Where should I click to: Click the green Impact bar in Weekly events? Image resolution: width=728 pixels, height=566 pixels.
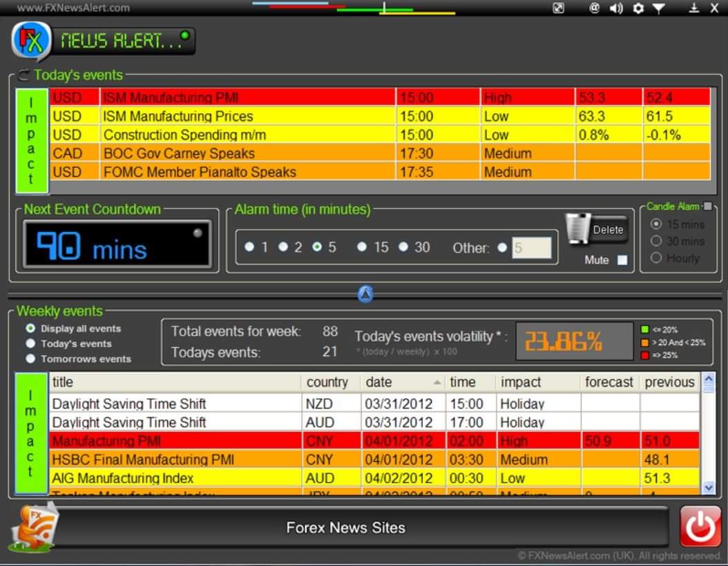[x=31, y=433]
